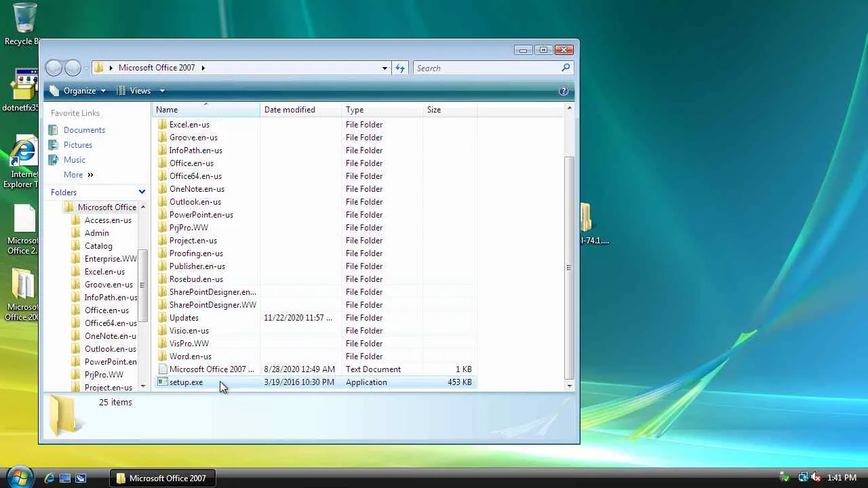Viewport: 868px width, 488px height.
Task: Refresh the Microsoft Office 2007 folder view
Action: point(400,68)
